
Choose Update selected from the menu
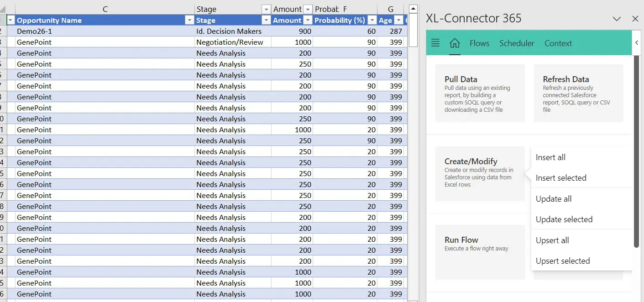click(x=564, y=219)
